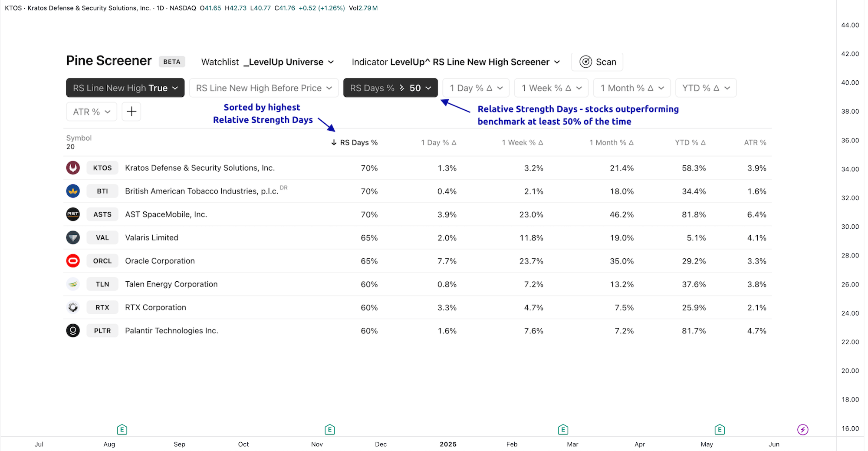Image resolution: width=868 pixels, height=451 pixels.
Task: Click the RTX Corporation logo icon
Action: tap(73, 307)
